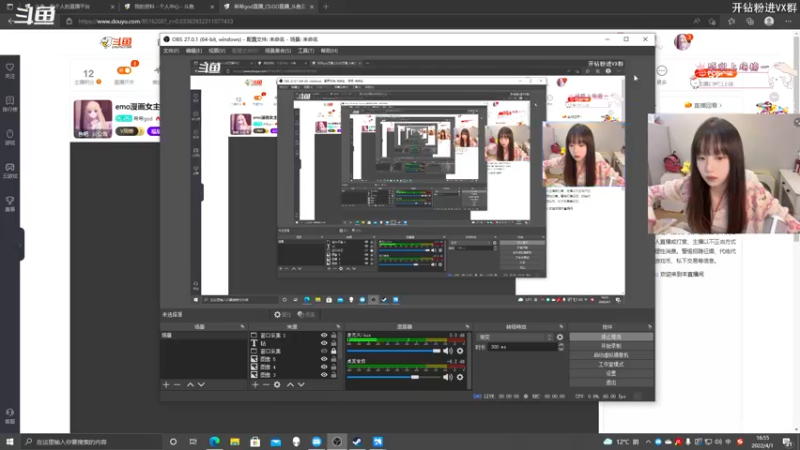Open source properties gear below the sources list
The image size is (800, 450).
(x=277, y=385)
